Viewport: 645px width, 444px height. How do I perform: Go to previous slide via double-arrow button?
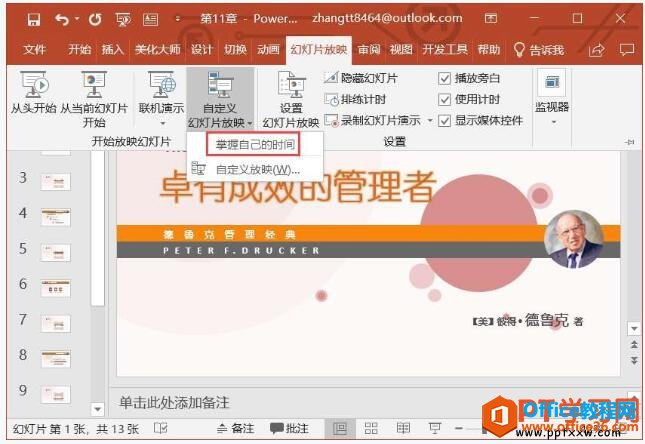point(634,344)
